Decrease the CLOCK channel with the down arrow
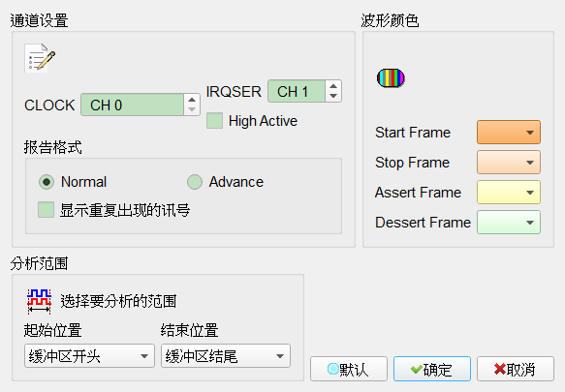Viewport: 565px width, 392px height. pyautogui.click(x=192, y=109)
